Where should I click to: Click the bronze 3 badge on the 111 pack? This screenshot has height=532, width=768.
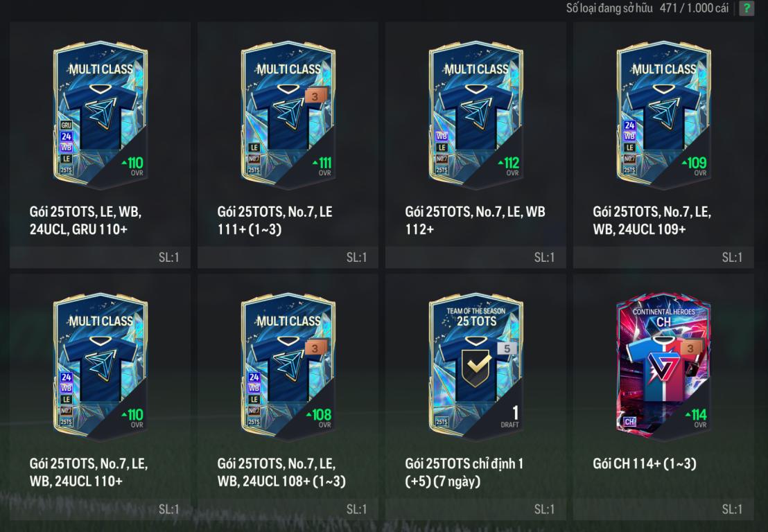point(315,96)
